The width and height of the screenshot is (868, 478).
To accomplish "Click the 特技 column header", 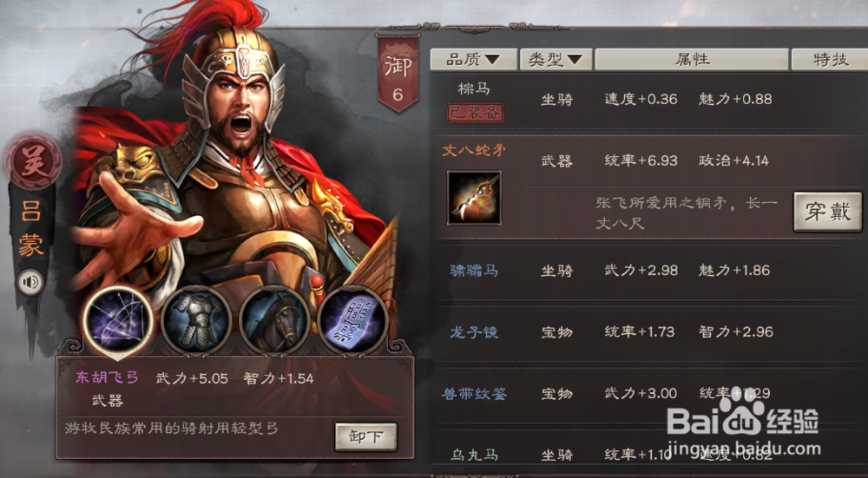I will [x=830, y=59].
